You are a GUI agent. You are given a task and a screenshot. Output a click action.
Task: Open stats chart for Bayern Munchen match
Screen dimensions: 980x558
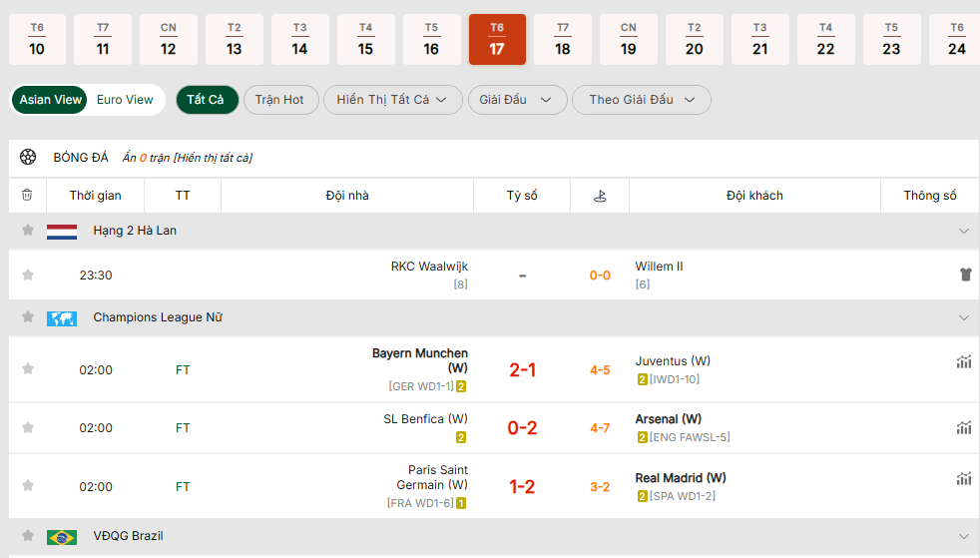pyautogui.click(x=963, y=362)
